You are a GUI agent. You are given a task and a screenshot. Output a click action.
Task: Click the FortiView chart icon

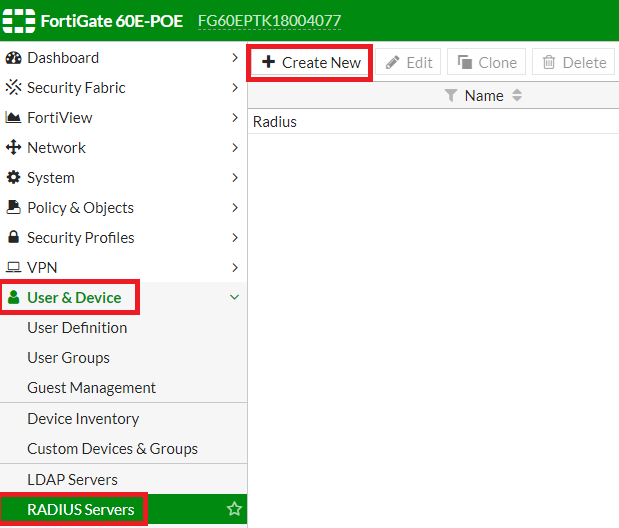pos(14,118)
